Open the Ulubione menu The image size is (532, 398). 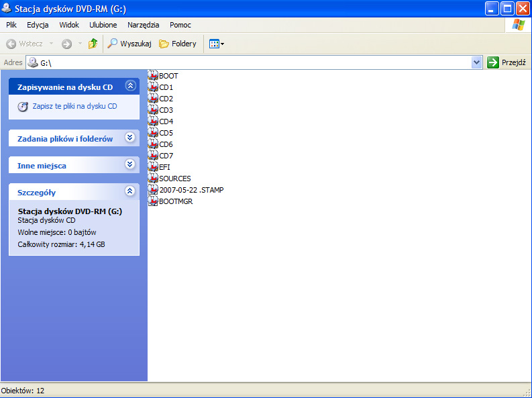click(103, 25)
